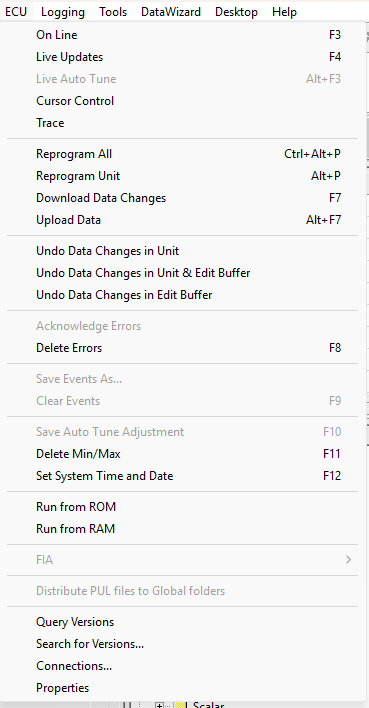This screenshot has width=369, height=708.
Task: Open the Logging menu in menu bar
Action: 63,12
